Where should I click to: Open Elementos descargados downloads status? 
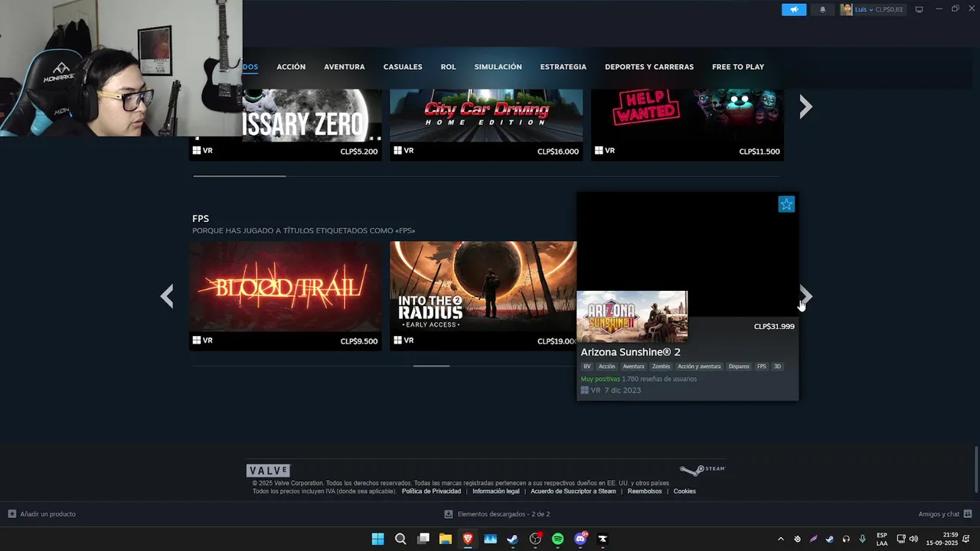(x=497, y=514)
